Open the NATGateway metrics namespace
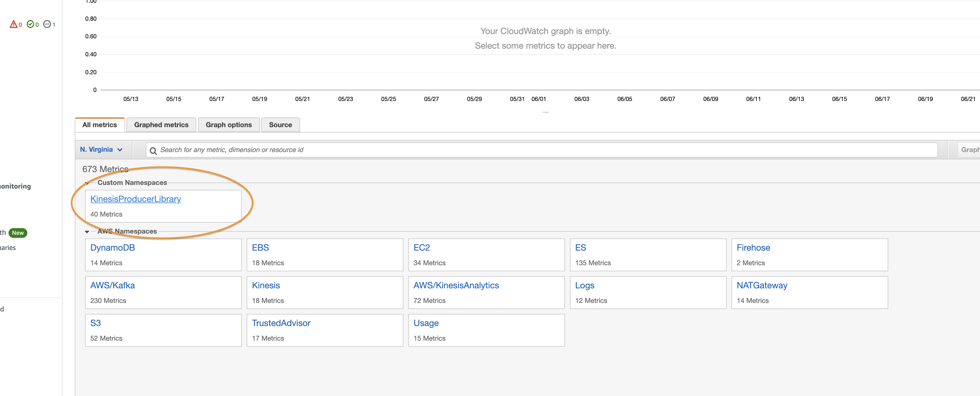Image resolution: width=980 pixels, height=396 pixels. (x=762, y=285)
